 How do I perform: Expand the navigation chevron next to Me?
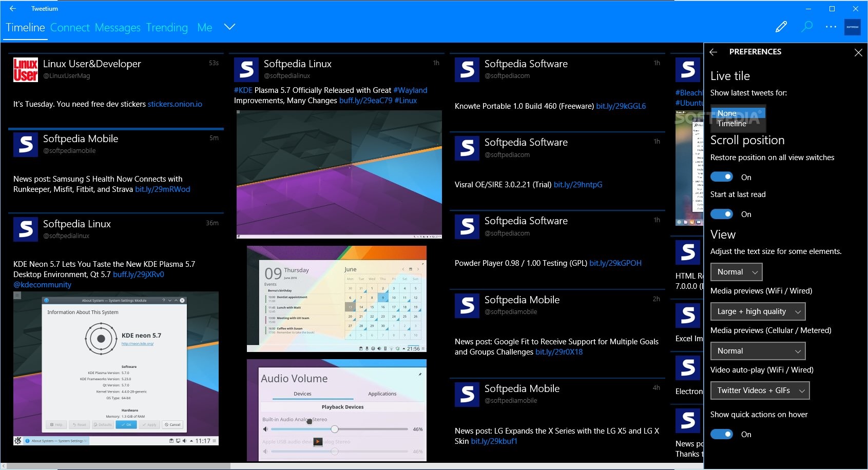pyautogui.click(x=230, y=27)
